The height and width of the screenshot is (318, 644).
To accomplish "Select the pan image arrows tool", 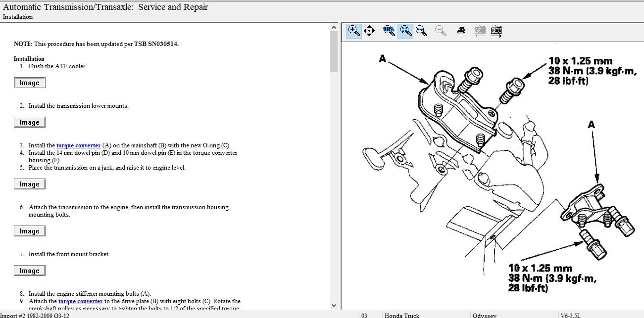I will pyautogui.click(x=369, y=31).
